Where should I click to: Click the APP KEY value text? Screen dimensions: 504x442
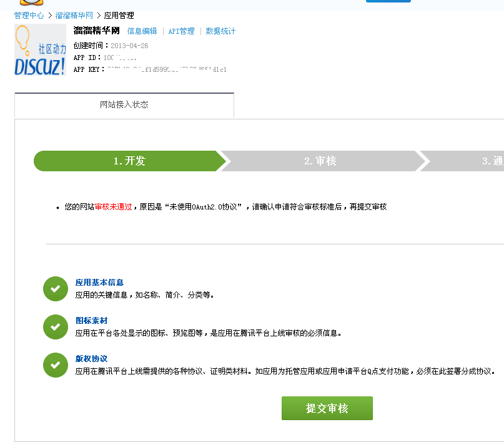click(167, 69)
